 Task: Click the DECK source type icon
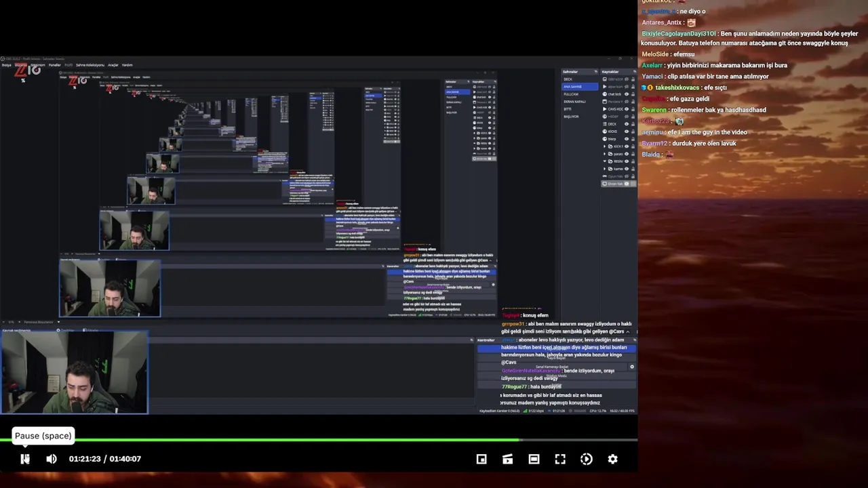605,124
